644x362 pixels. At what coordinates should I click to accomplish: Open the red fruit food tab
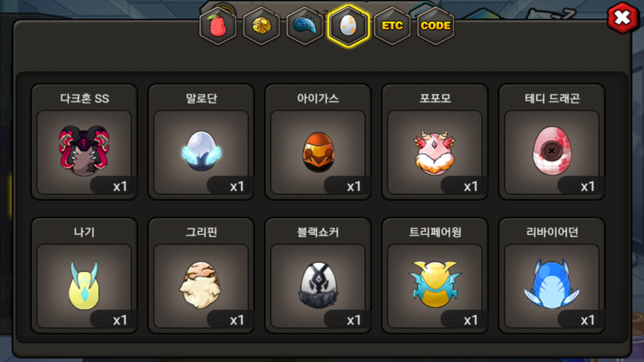pos(218,26)
